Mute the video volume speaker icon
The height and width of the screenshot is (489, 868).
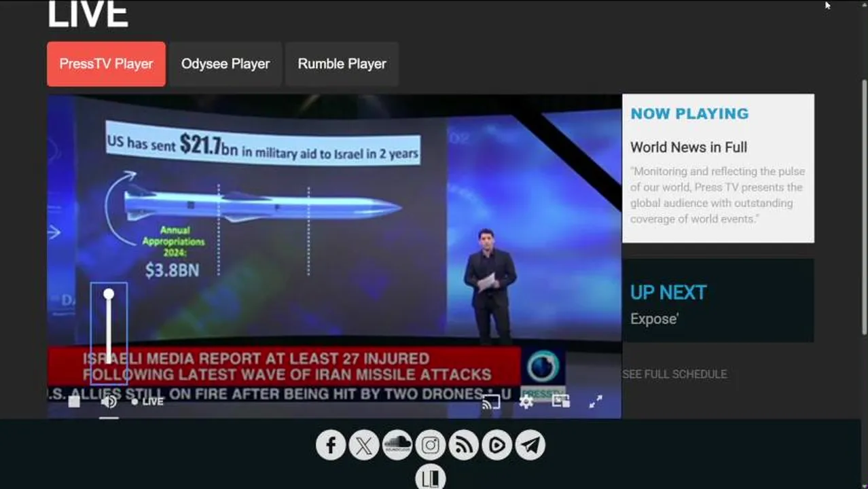(109, 401)
